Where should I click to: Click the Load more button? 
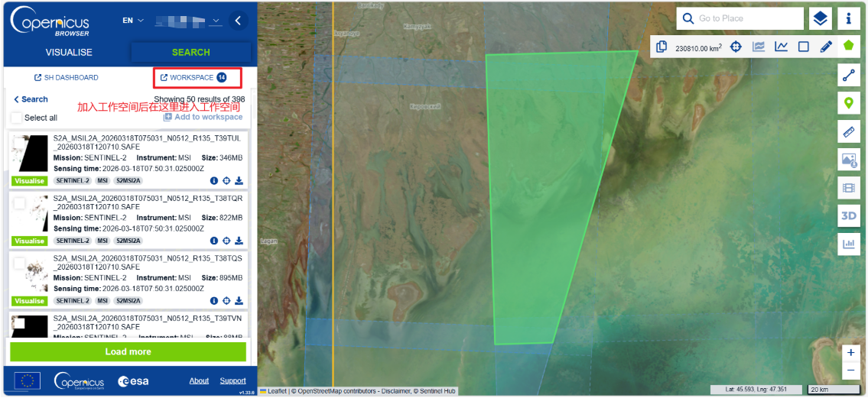[x=128, y=351]
